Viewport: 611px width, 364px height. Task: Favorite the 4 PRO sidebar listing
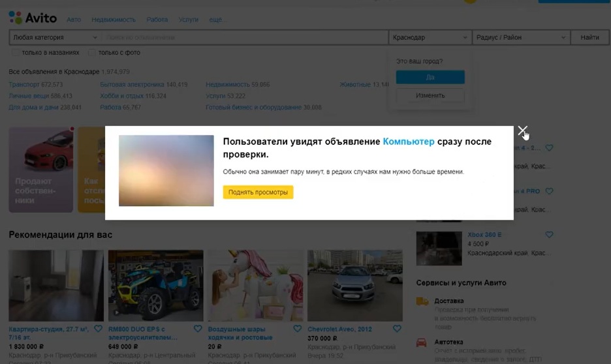coord(549,191)
